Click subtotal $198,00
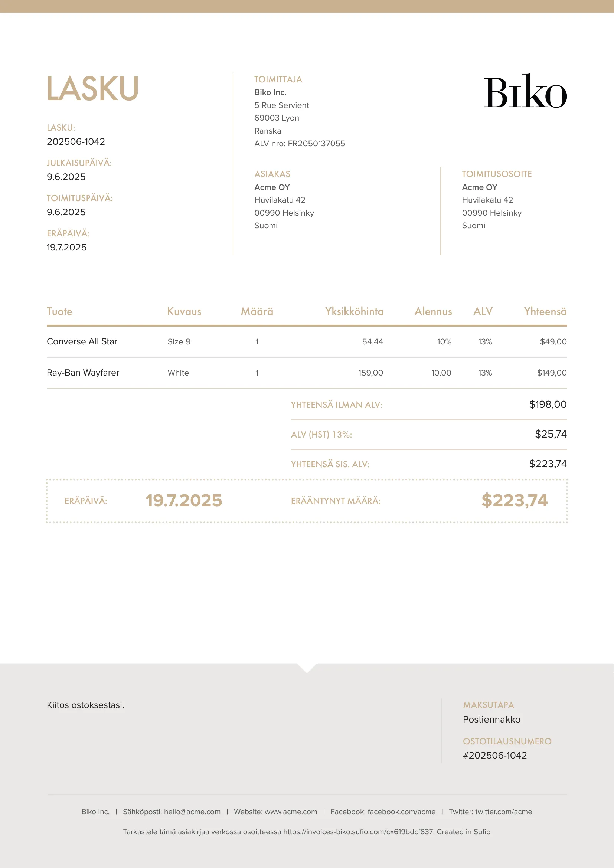The height and width of the screenshot is (868, 614). pyautogui.click(x=548, y=404)
